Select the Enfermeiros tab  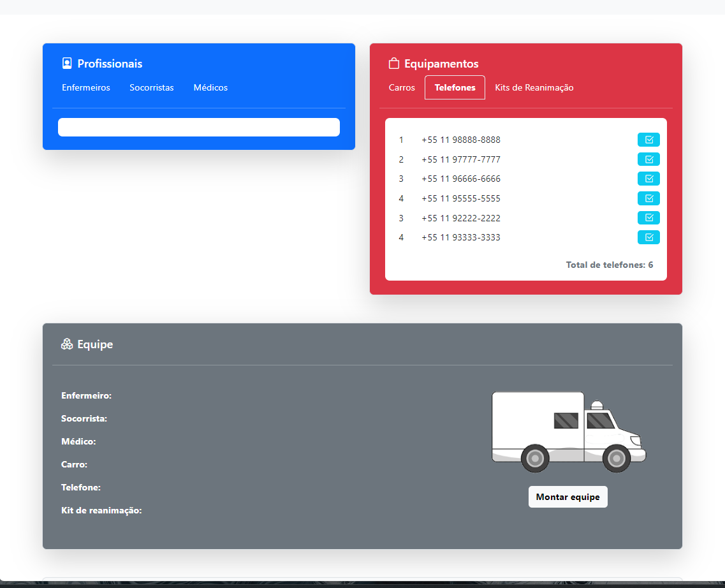pos(86,87)
